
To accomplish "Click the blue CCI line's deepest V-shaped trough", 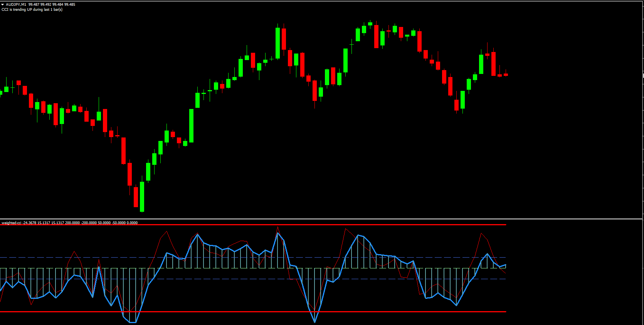I will point(315,322).
